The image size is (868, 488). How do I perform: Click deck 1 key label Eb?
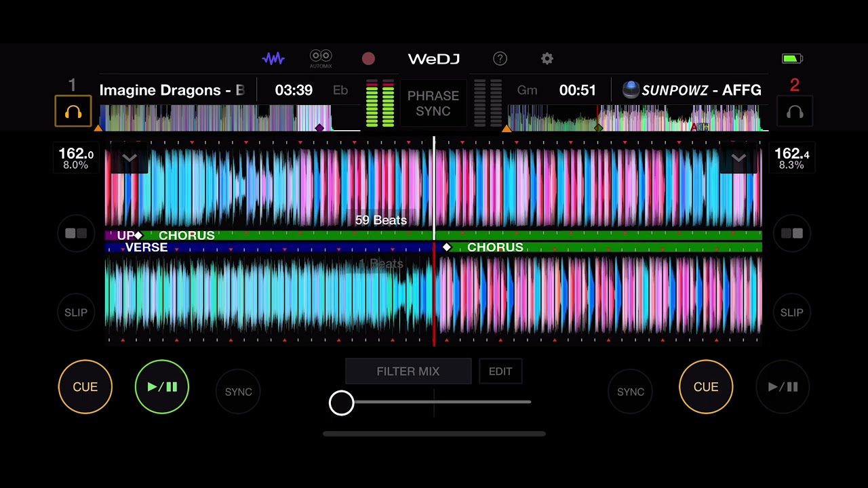tap(340, 90)
